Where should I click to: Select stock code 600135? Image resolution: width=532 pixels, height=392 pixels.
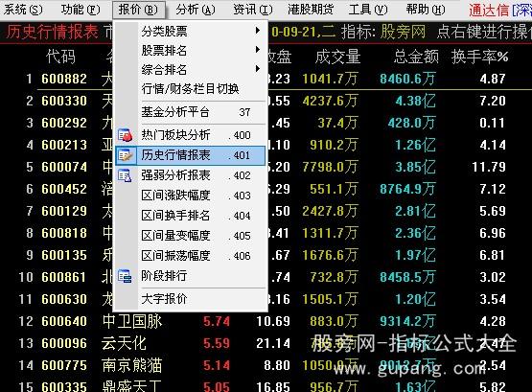click(64, 255)
